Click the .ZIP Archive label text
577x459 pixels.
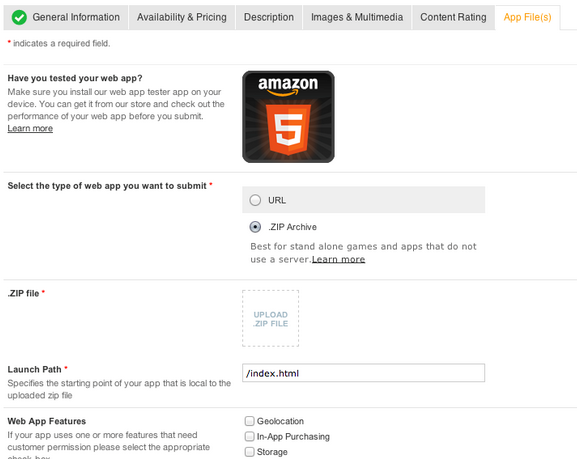[293, 227]
